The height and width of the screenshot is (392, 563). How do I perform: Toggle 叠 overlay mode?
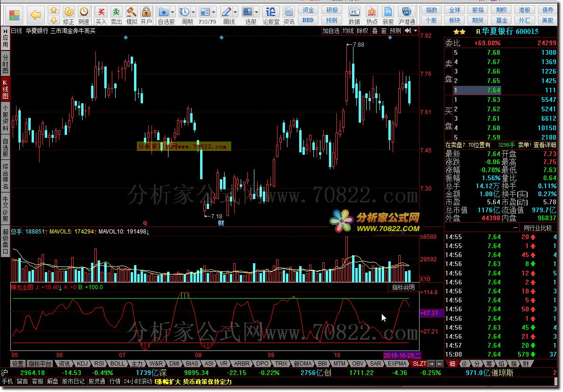click(x=375, y=31)
